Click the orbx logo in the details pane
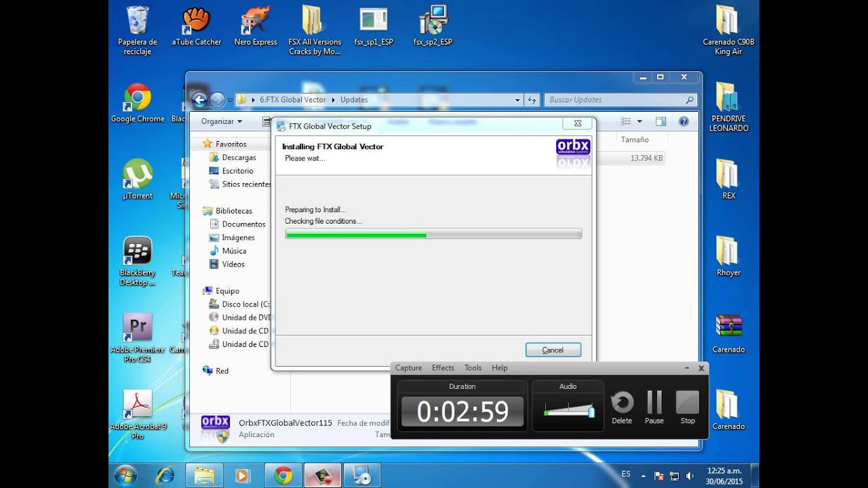The image size is (868, 488). pyautogui.click(x=216, y=429)
